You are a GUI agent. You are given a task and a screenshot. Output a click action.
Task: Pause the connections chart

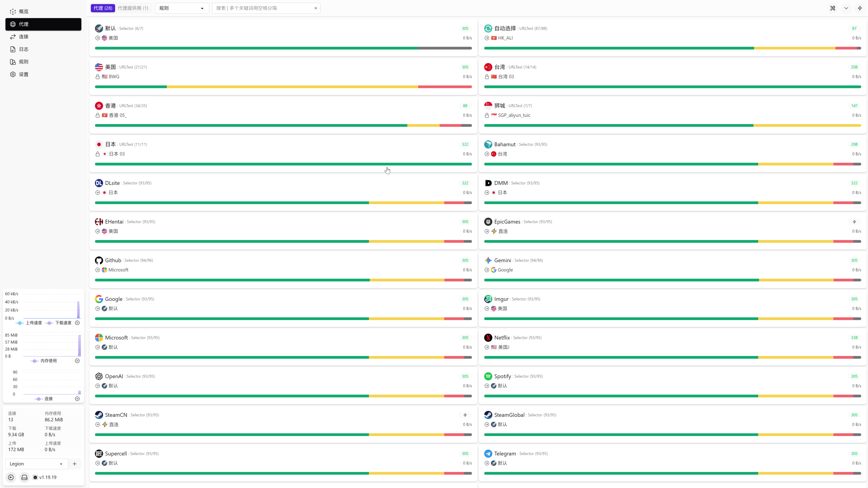[x=77, y=399]
